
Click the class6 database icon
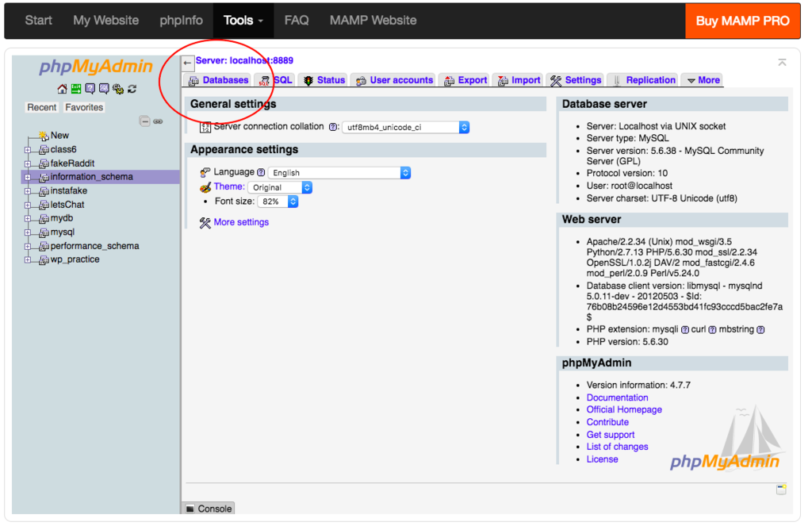(x=44, y=150)
